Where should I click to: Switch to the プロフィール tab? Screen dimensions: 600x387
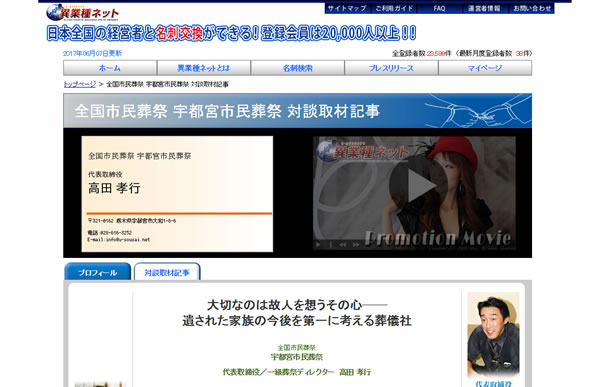pos(98,272)
